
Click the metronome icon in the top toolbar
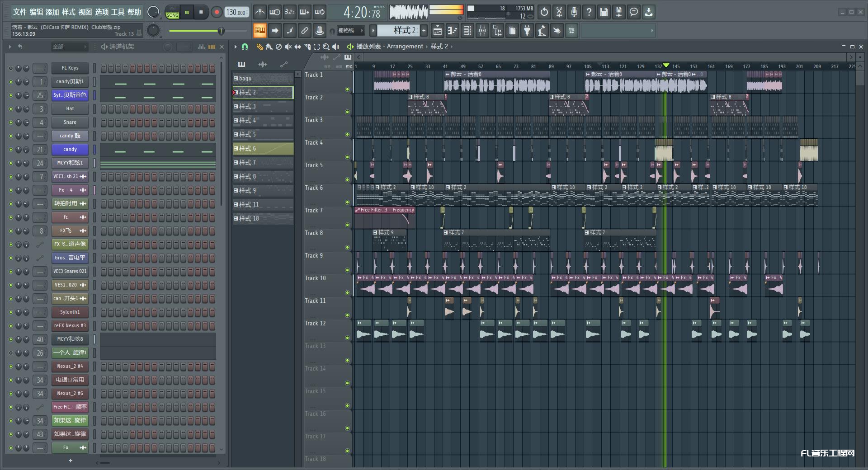click(259, 12)
